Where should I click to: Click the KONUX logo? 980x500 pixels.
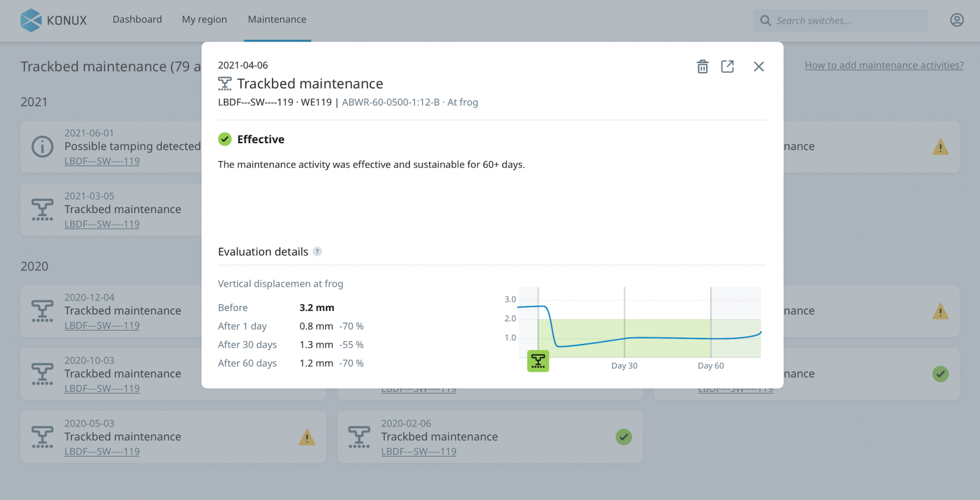[x=54, y=20]
